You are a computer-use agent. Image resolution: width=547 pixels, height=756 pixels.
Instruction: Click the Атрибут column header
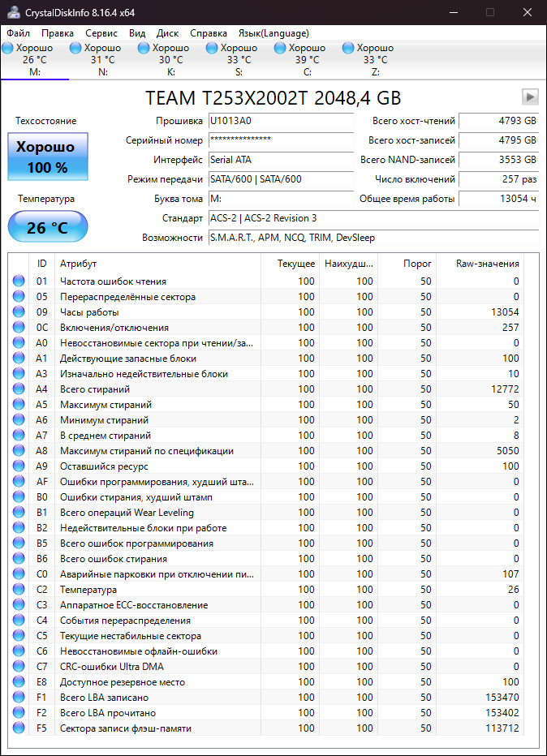[x=157, y=264]
